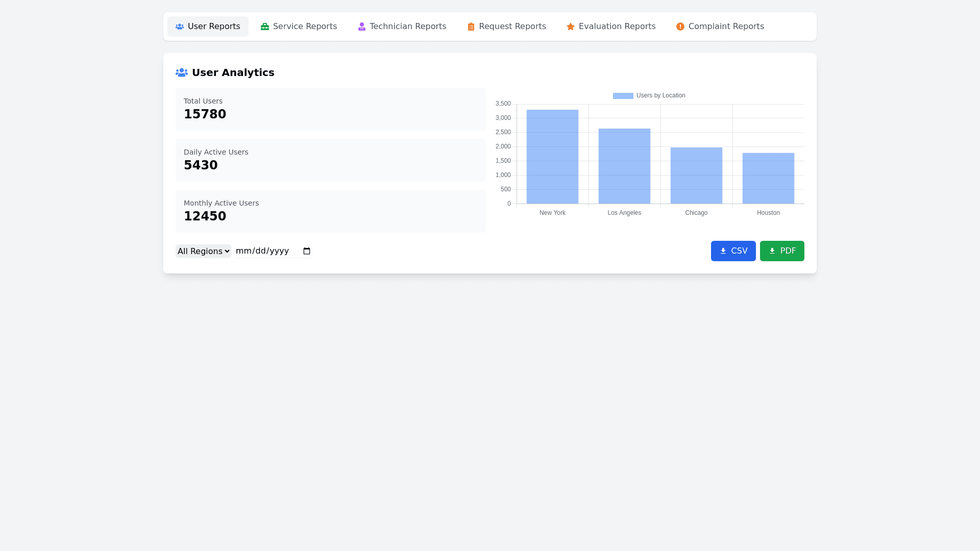Click the mm/dd/yyyy date input field
The width and height of the screenshot is (980, 551).
click(263, 251)
